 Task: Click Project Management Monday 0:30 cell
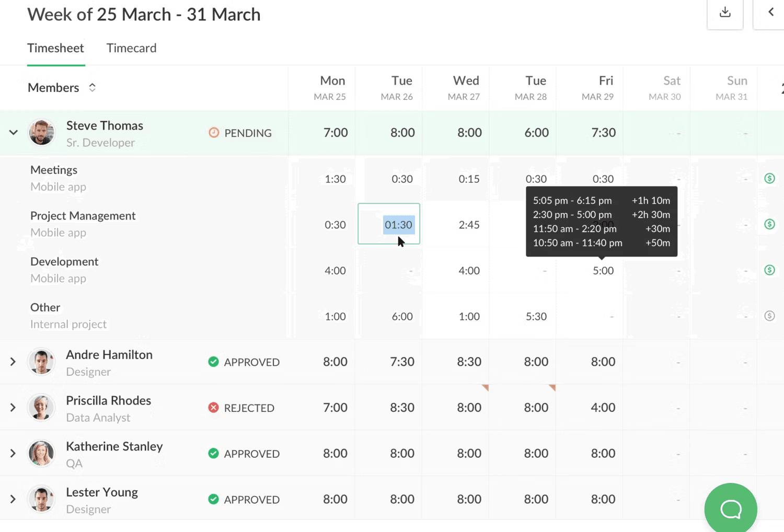click(x=335, y=225)
